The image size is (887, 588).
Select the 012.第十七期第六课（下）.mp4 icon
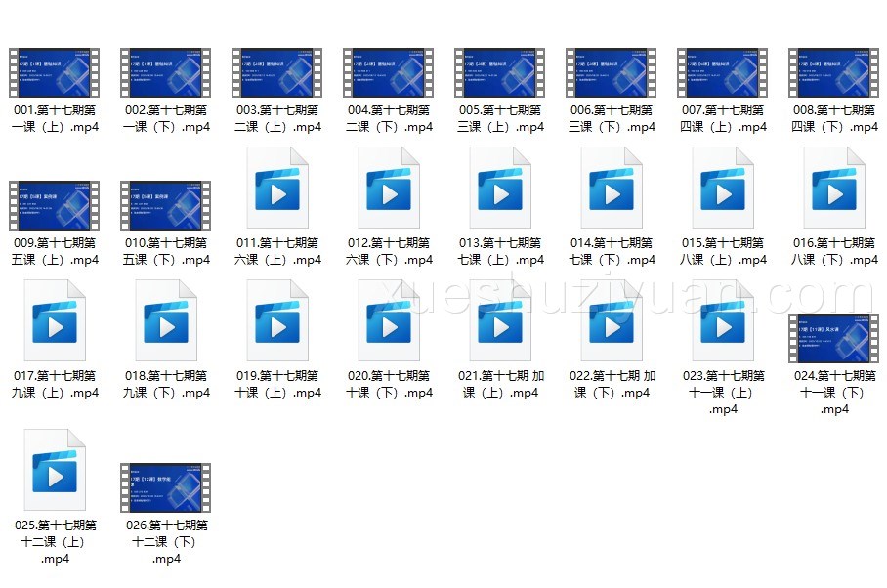389,192
